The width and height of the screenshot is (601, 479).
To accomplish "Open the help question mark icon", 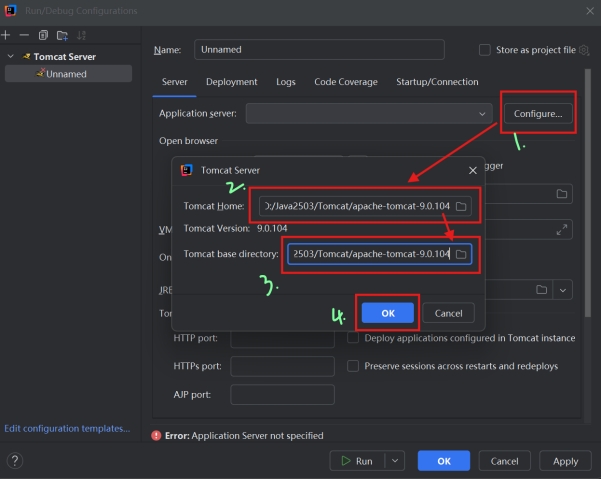I will (15, 461).
